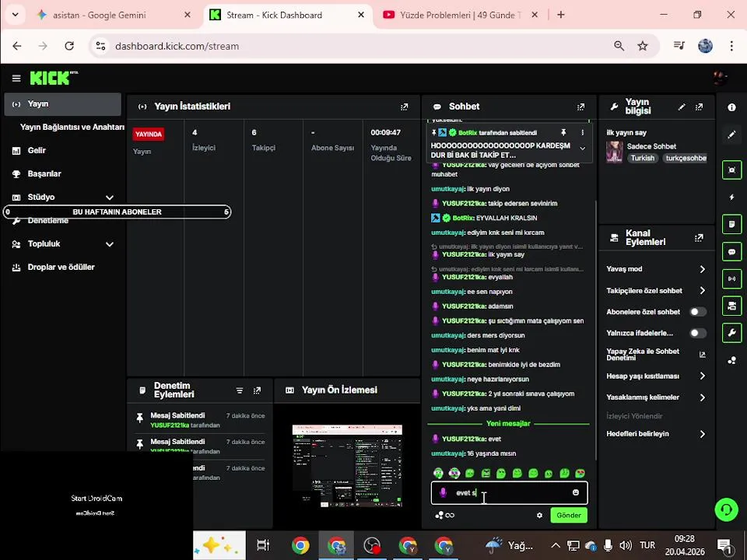The width and height of the screenshot is (747, 560).
Task: Click the taskbar microphone tray icon
Action: 608,546
